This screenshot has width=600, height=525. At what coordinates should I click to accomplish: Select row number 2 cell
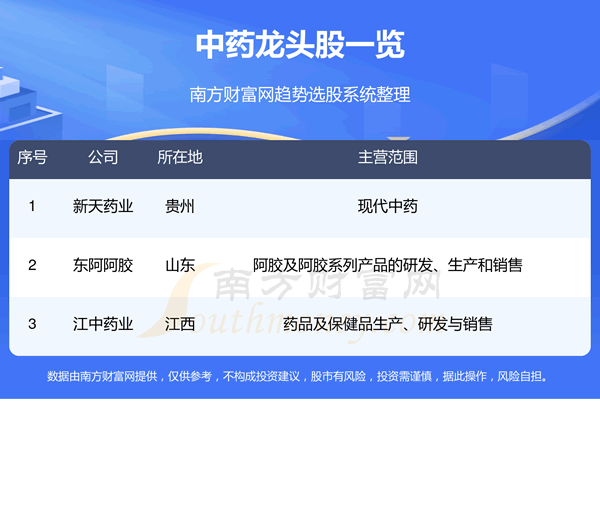point(32,265)
